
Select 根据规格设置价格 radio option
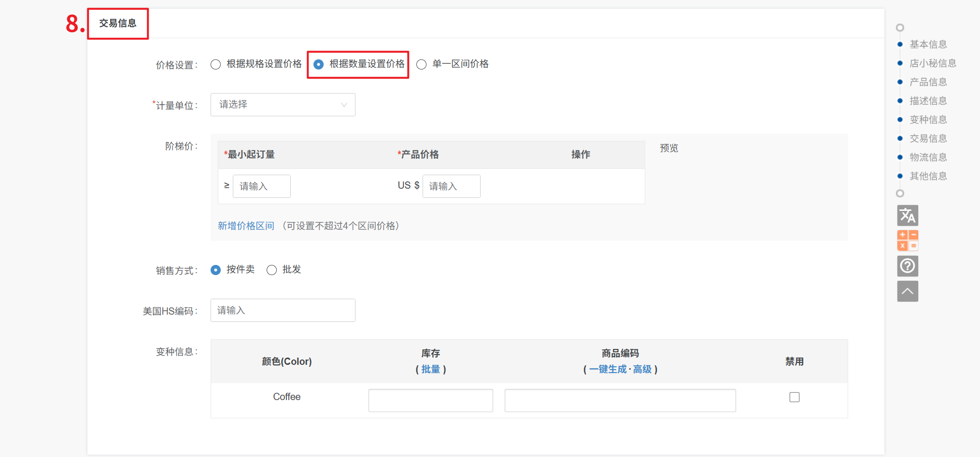pyautogui.click(x=216, y=64)
